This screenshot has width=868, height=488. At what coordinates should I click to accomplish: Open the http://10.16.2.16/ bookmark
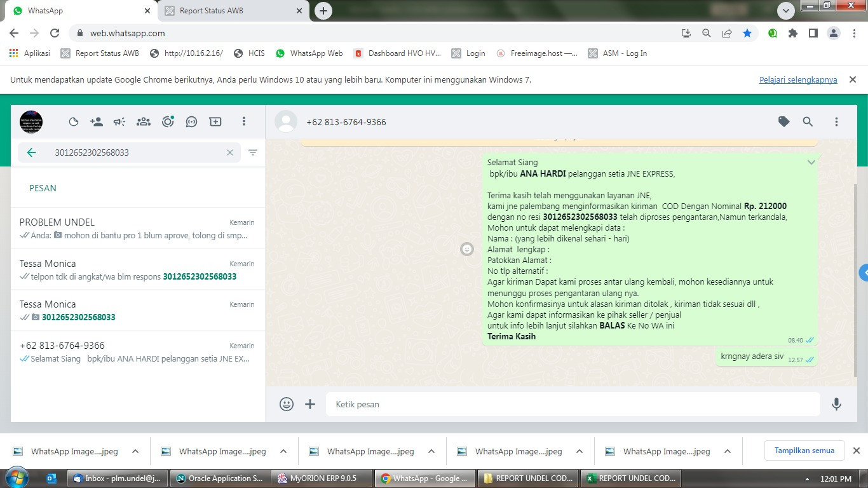tap(186, 53)
